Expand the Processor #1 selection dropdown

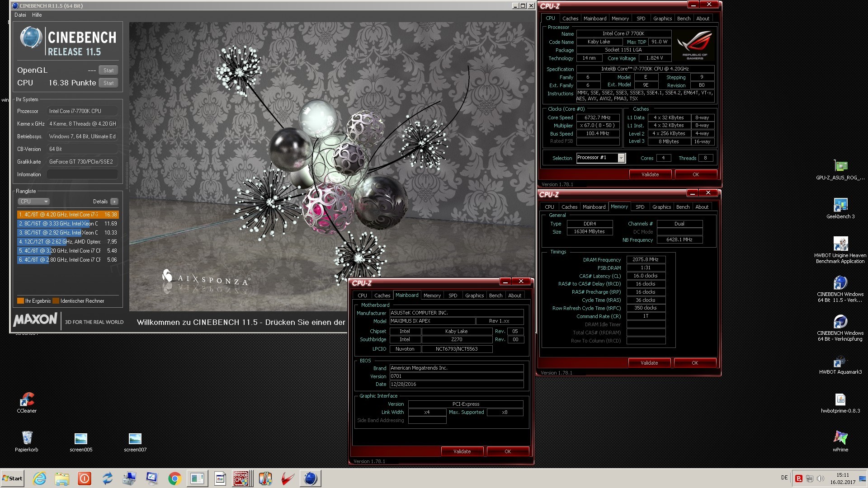click(x=622, y=158)
